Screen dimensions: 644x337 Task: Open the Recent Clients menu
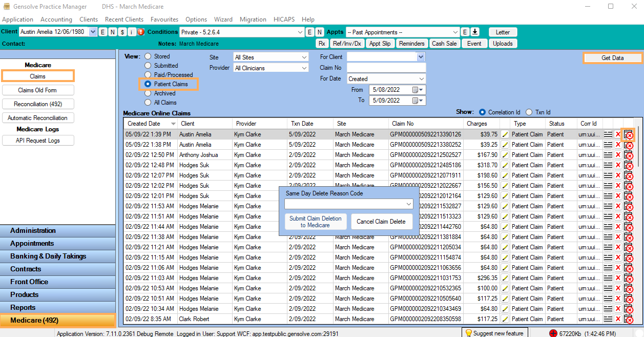124,19
